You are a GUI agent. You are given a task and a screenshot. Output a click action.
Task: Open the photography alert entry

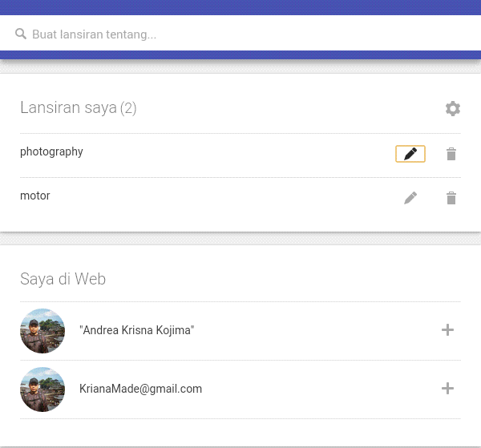point(51,151)
